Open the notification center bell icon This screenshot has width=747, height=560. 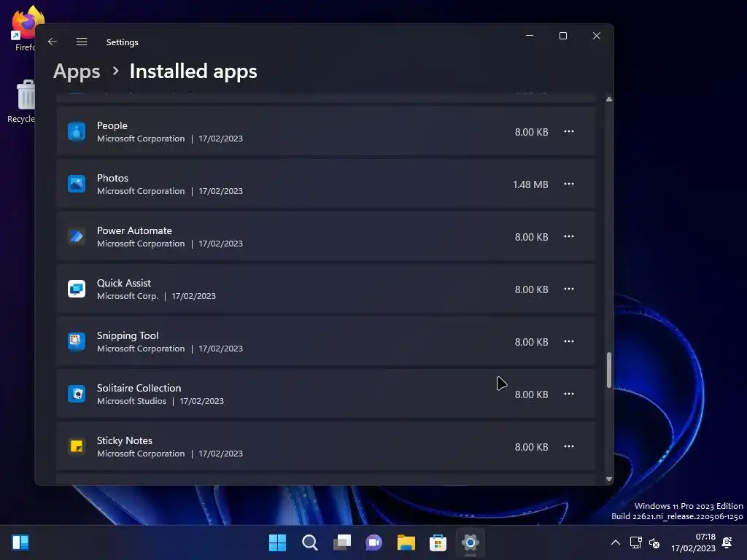click(727, 542)
